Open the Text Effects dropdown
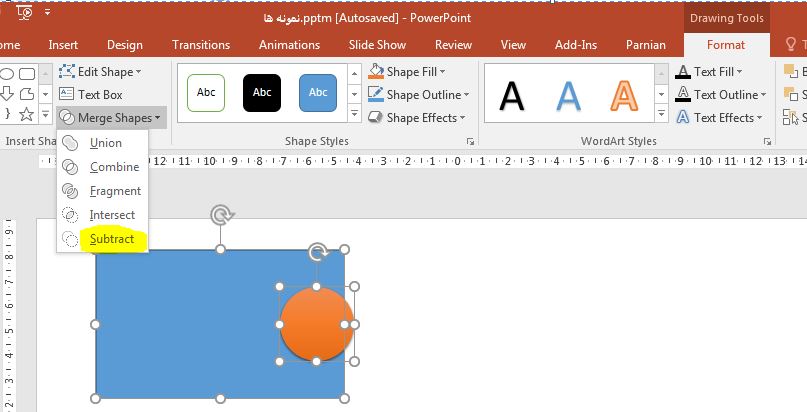This screenshot has width=807, height=412. coord(719,118)
